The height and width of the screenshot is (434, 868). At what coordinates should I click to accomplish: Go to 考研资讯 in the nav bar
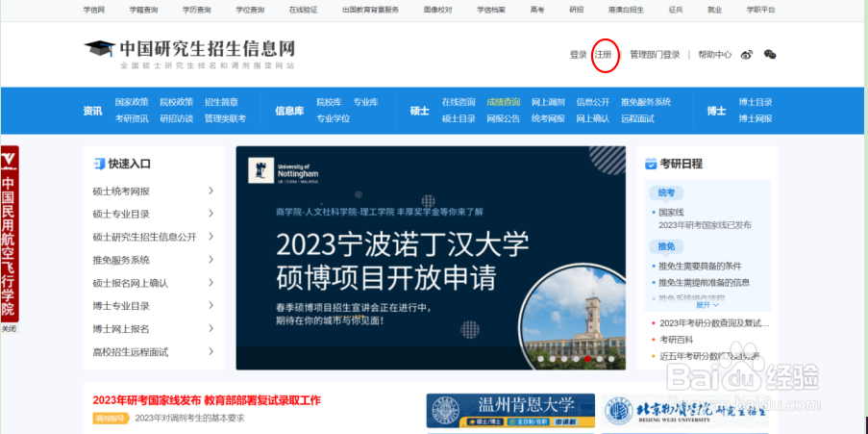(x=132, y=118)
